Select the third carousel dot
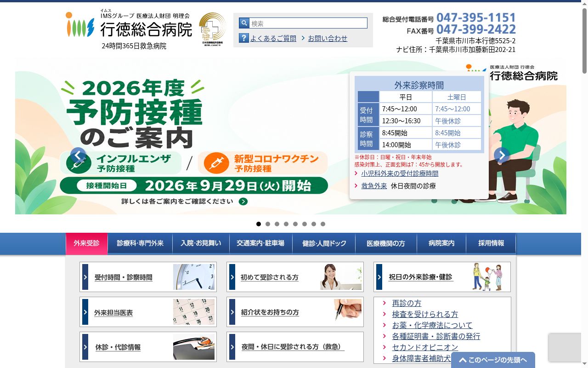The height and width of the screenshot is (368, 588). [x=277, y=224]
